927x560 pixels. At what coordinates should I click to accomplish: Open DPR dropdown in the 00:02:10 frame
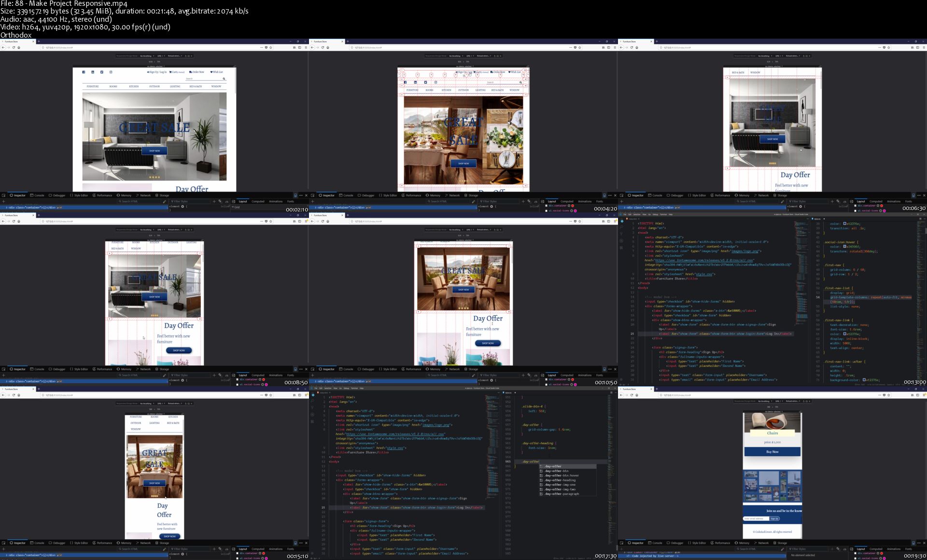161,56
